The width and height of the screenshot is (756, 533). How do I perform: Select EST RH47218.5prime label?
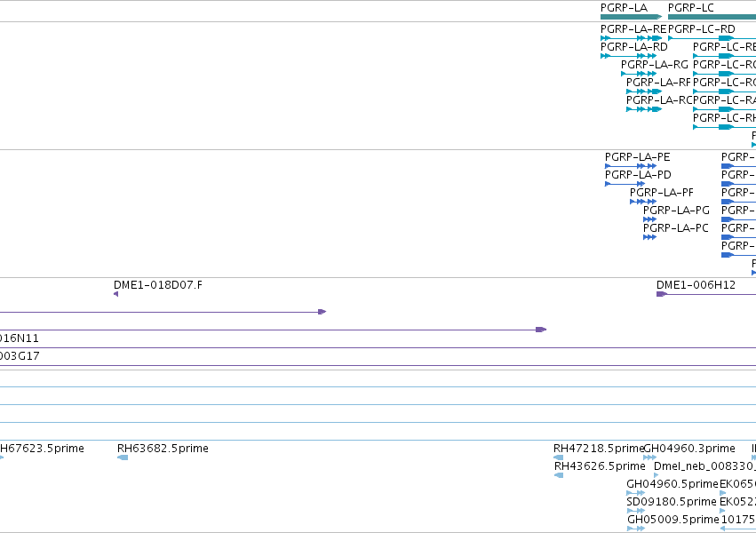(x=599, y=449)
